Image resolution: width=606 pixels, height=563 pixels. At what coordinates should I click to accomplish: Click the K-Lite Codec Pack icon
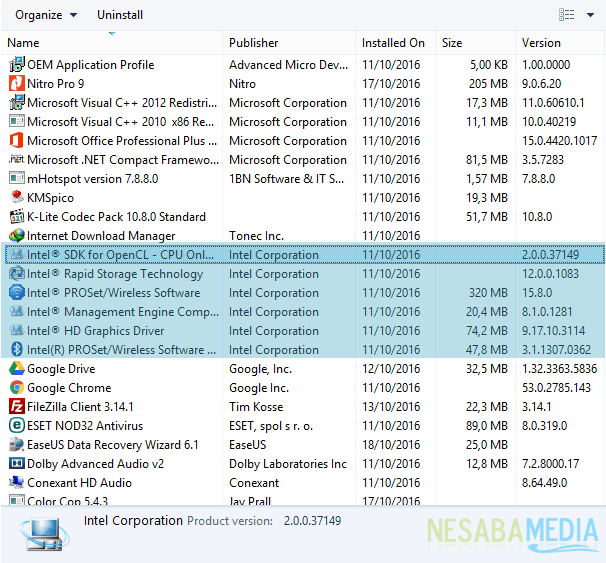[x=17, y=216]
